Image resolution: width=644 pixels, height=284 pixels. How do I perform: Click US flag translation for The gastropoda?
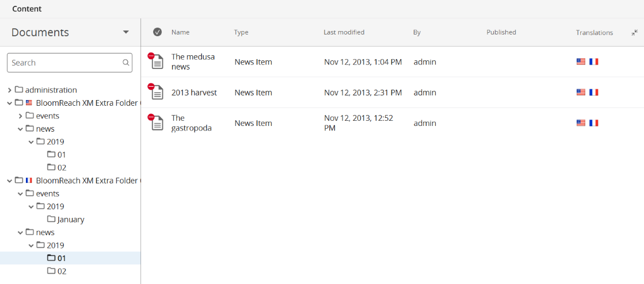point(581,122)
